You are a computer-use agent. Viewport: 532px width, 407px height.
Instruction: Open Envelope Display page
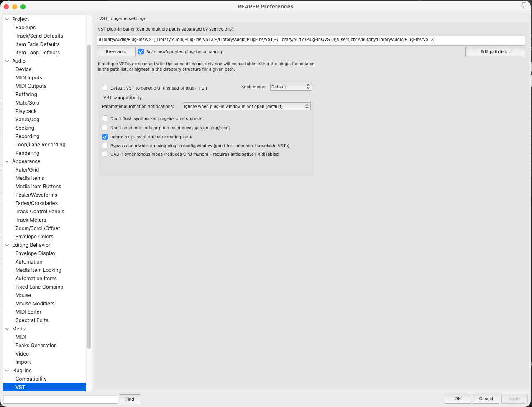tap(36, 253)
